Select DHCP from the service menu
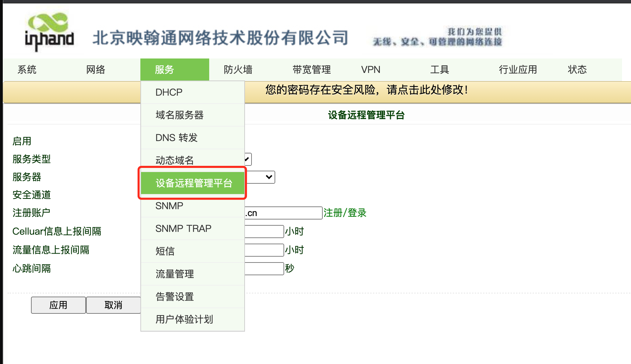This screenshot has width=631, height=364. click(x=169, y=92)
